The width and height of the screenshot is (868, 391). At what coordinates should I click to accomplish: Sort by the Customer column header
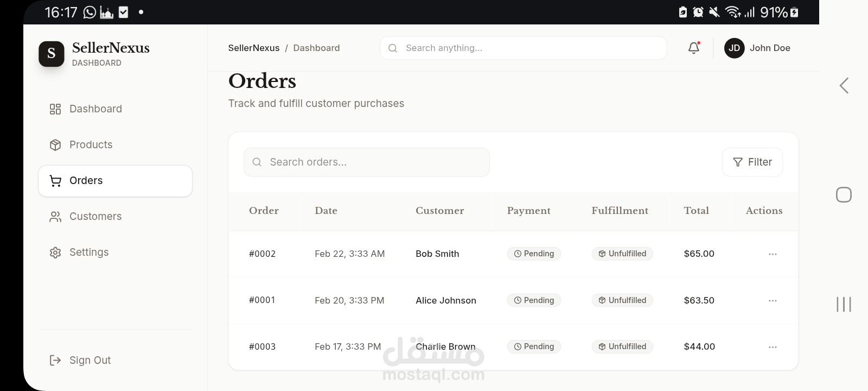click(x=440, y=211)
